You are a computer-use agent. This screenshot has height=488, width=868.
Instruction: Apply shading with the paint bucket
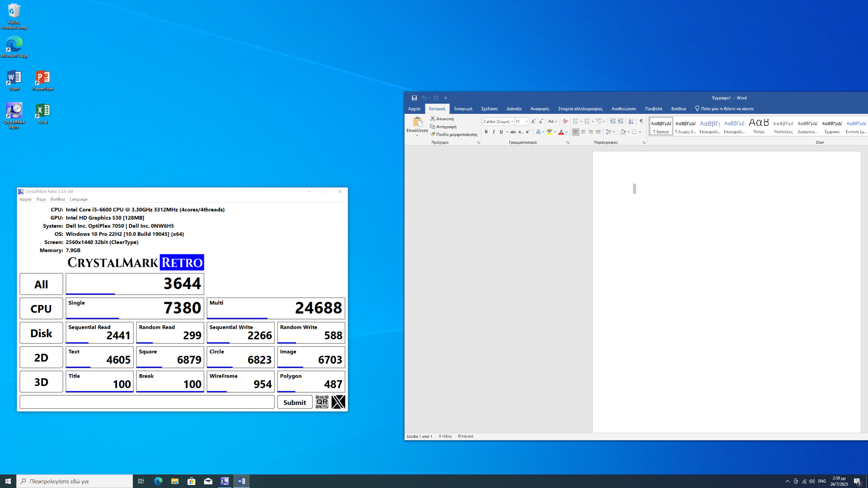(623, 132)
